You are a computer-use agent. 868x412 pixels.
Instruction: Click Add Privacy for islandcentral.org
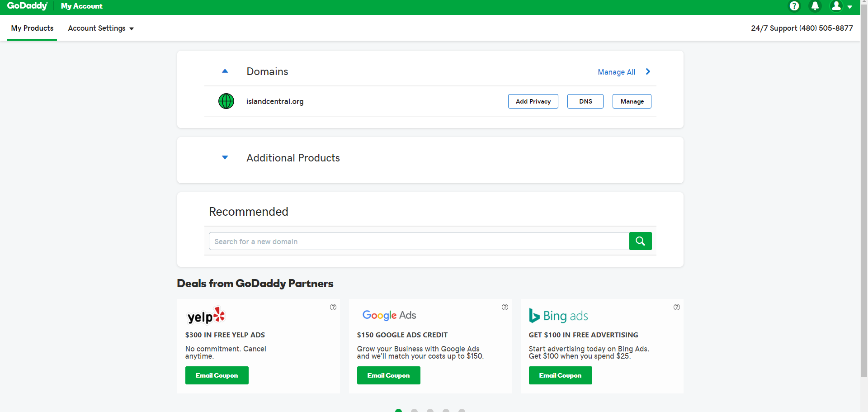[x=533, y=101]
